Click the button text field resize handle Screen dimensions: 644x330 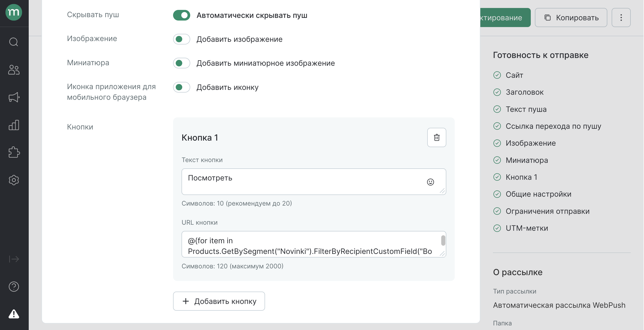[442, 191]
